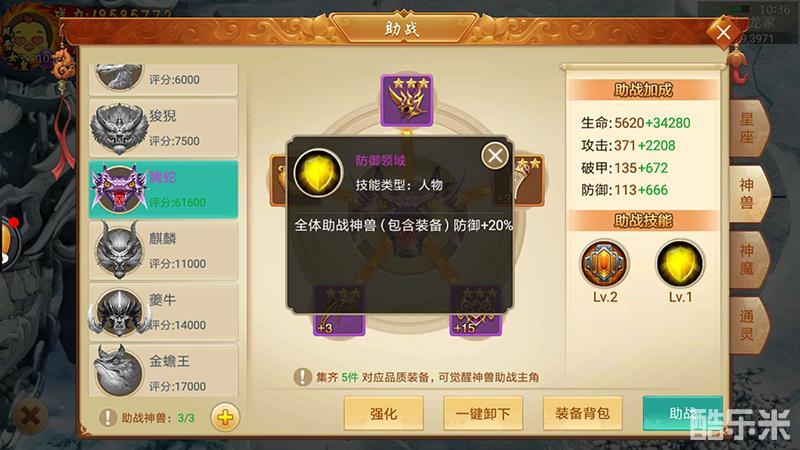Image resolution: width=800 pixels, height=450 pixels.
Task: Open the 神魔 side tab
Action: click(747, 259)
